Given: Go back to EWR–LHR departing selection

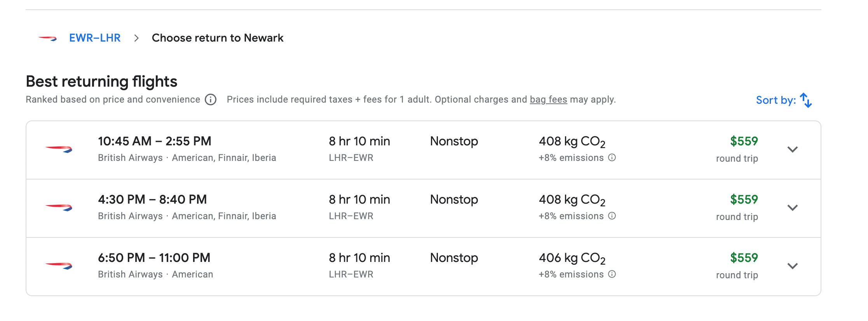Looking at the screenshot, I should point(95,38).
